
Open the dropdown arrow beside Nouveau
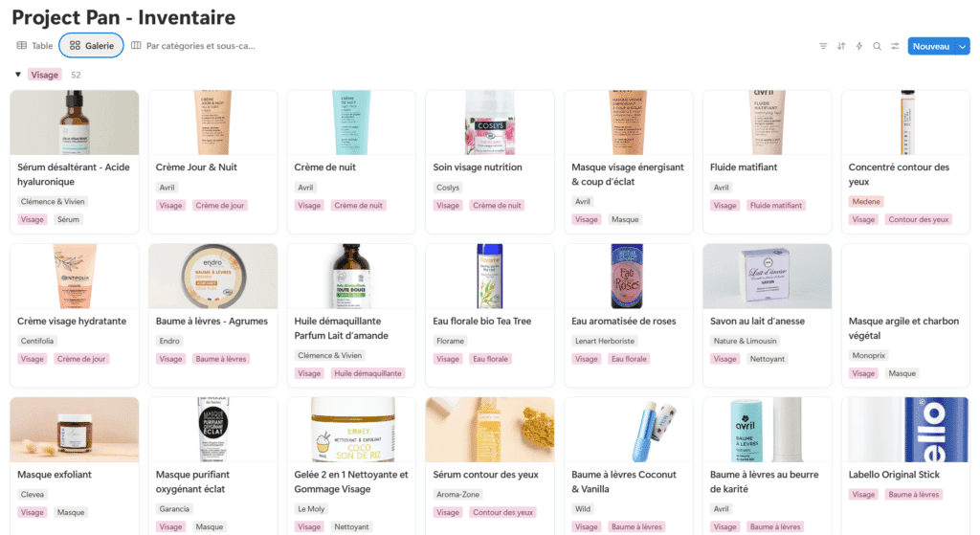click(x=963, y=46)
